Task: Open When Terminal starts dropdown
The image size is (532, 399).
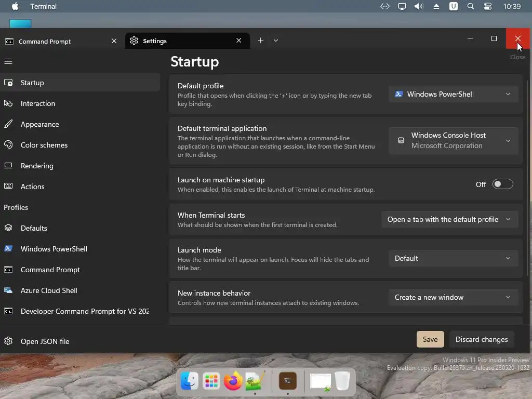Action: [x=449, y=219]
